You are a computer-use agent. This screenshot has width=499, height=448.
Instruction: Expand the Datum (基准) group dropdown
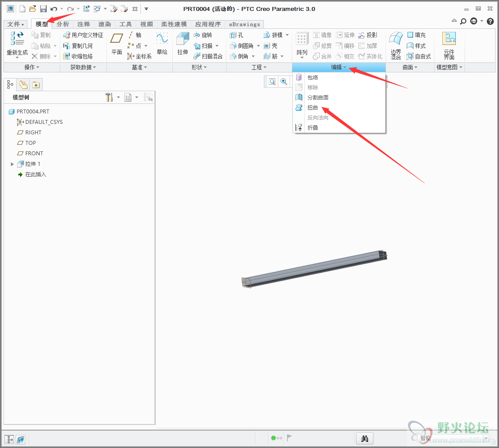(140, 67)
